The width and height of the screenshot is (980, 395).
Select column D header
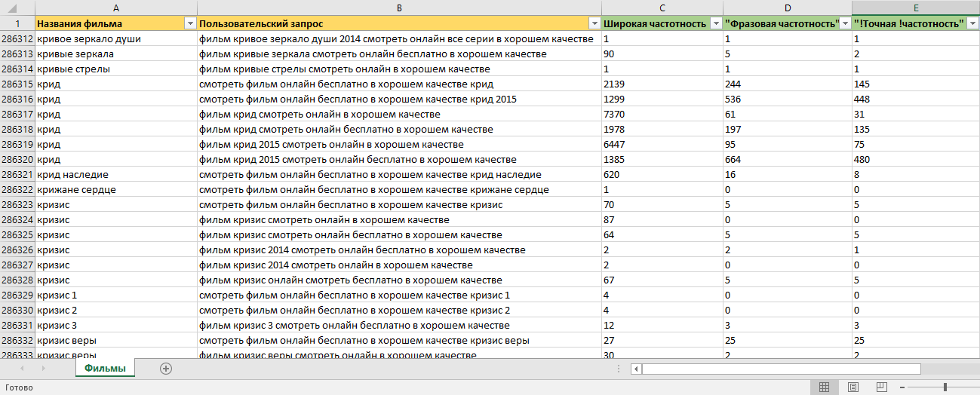[x=787, y=8]
